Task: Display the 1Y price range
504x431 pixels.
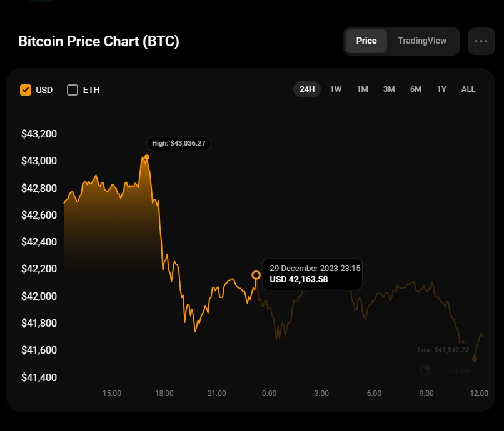Action: click(441, 89)
